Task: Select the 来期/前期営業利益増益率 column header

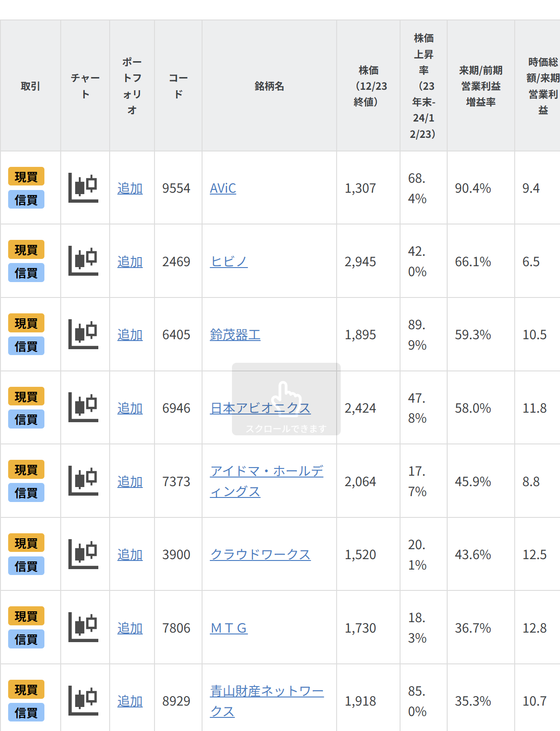Action: point(481,86)
